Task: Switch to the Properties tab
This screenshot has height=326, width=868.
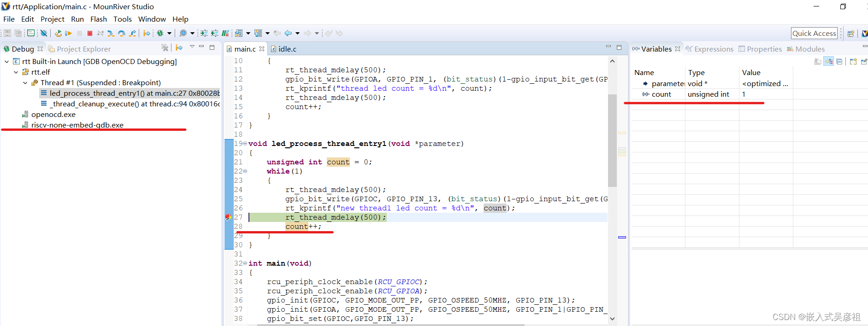Action: [x=760, y=49]
